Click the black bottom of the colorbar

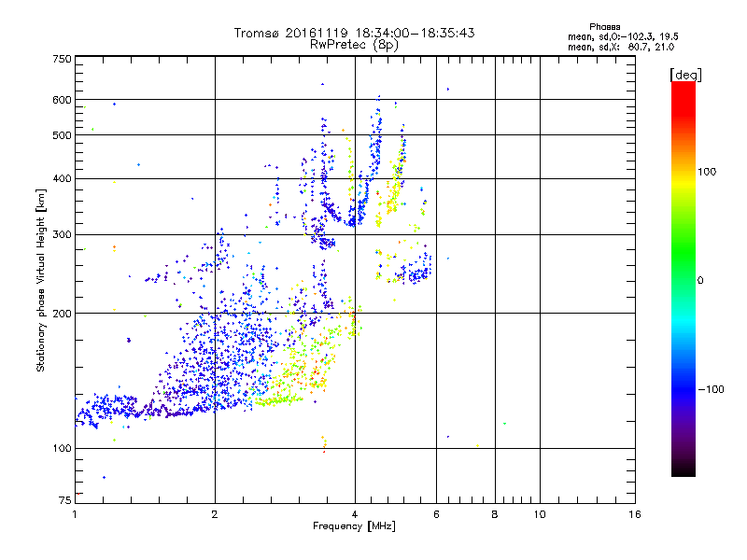pyautogui.click(x=684, y=469)
